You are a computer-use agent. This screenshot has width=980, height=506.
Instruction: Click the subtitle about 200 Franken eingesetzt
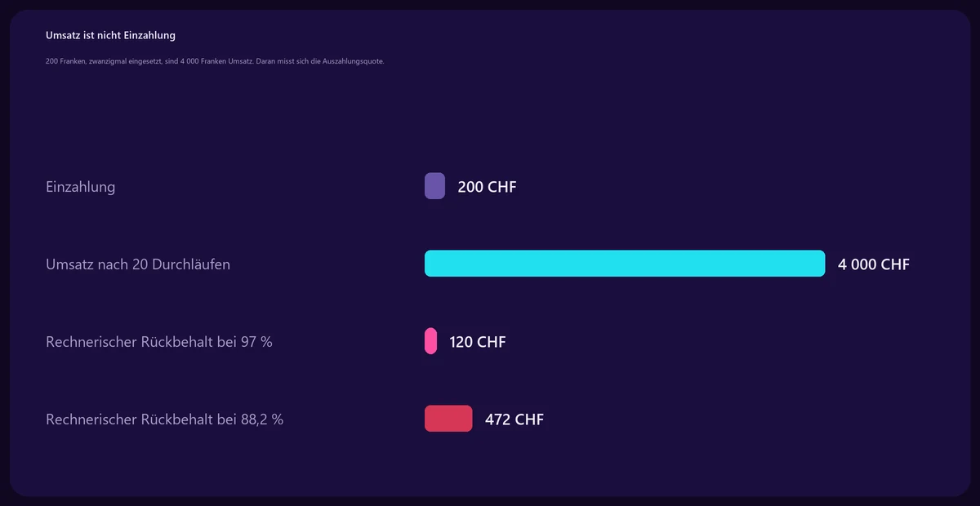click(x=215, y=61)
